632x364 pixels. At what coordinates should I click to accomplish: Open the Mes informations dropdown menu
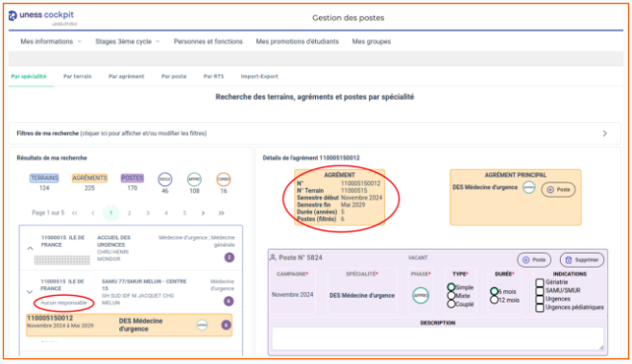(51, 41)
